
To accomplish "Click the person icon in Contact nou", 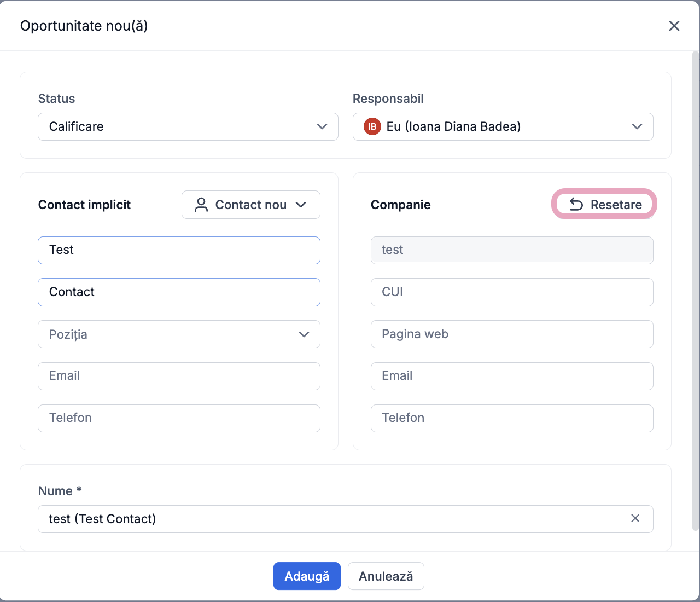I will coord(201,205).
